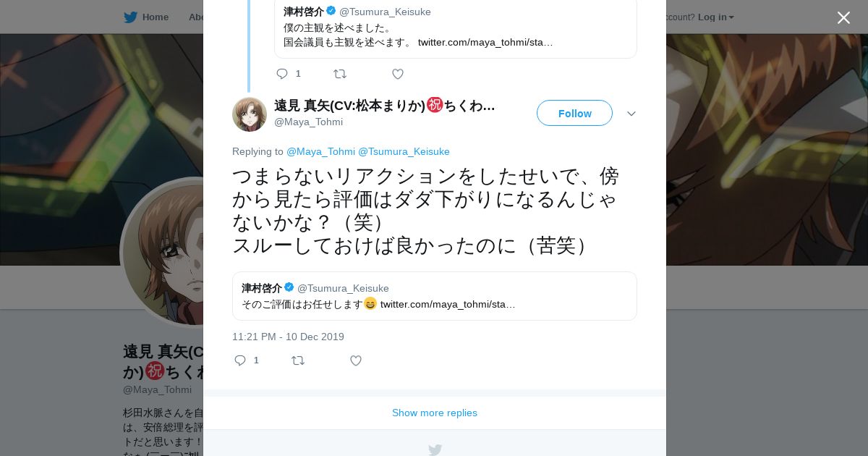Image resolution: width=868 pixels, height=456 pixels.
Task: Expand the tweet options chevron next to Follow
Action: pos(631,114)
